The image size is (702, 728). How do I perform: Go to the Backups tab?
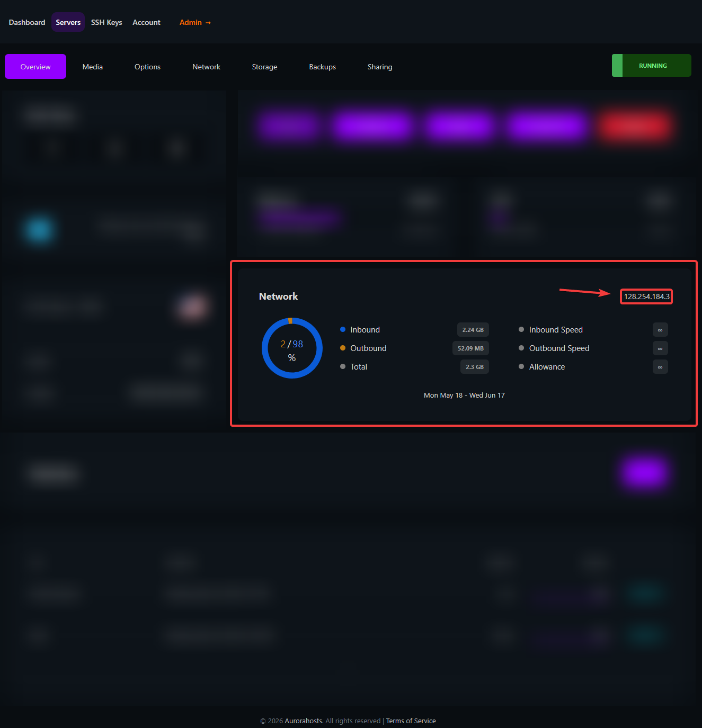[322, 67]
